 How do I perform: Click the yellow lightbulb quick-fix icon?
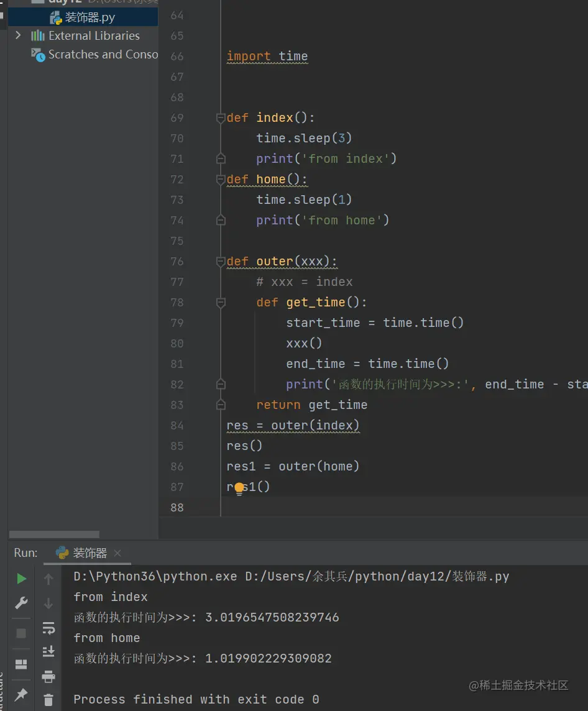(239, 489)
